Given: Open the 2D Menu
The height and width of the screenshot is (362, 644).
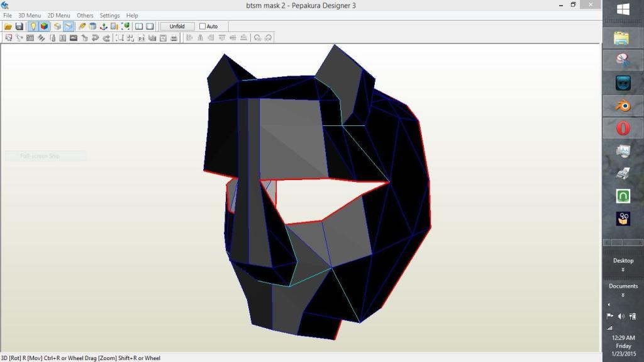Looking at the screenshot, I should point(58,15).
